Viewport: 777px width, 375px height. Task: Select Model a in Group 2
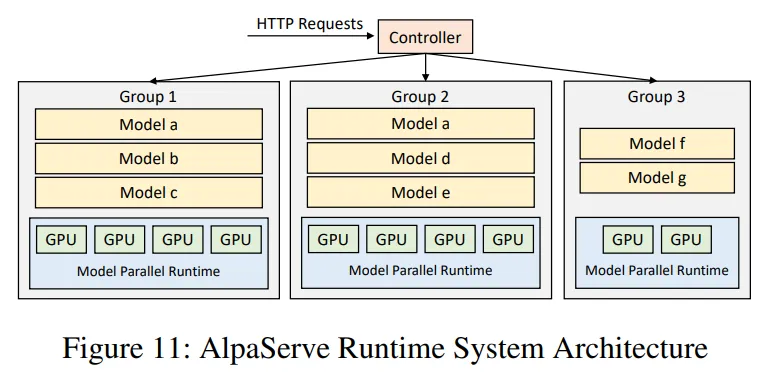tap(421, 124)
